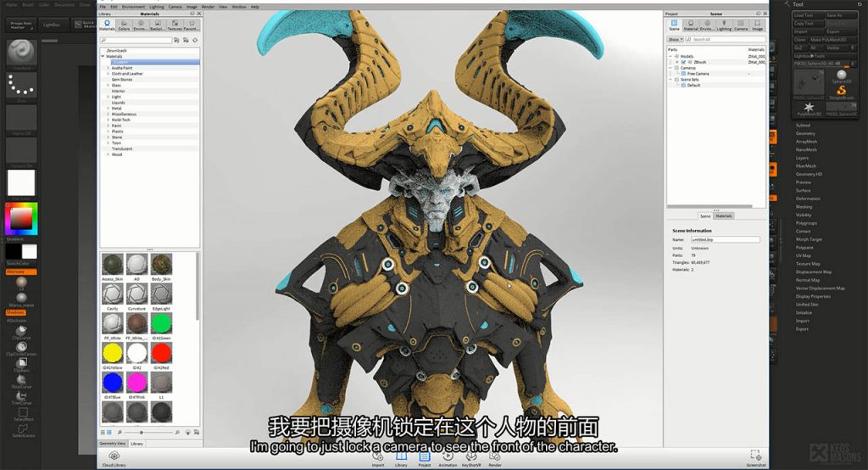Screen dimensions: 868x470
Task: Open the Show dropdown in Scene panel
Action: point(676,39)
